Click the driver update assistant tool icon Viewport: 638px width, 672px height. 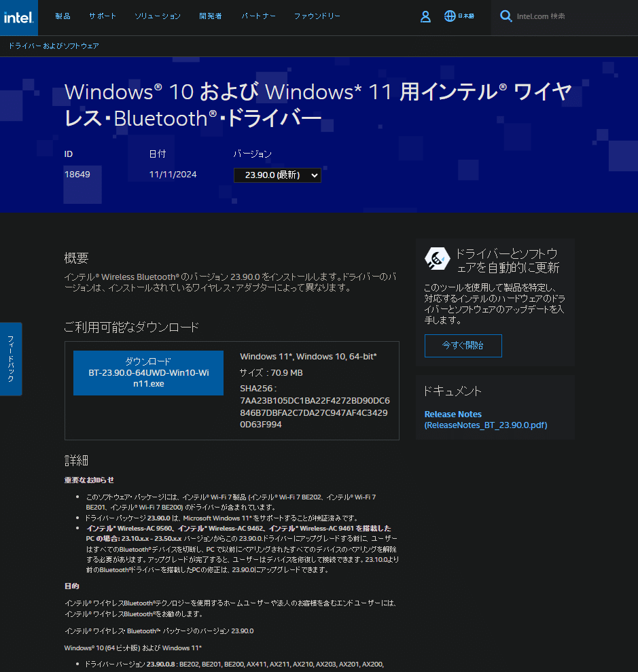[x=437, y=258]
